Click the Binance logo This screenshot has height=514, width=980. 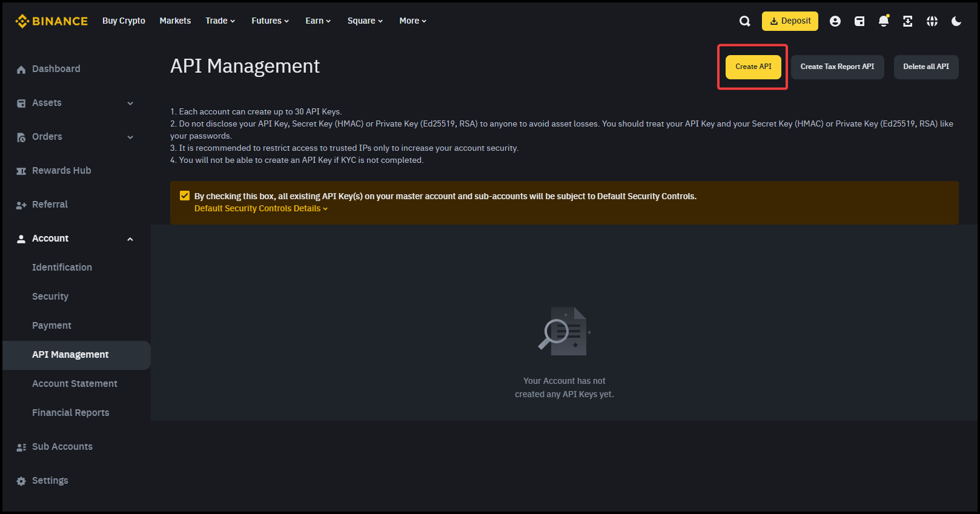pyautogui.click(x=51, y=21)
